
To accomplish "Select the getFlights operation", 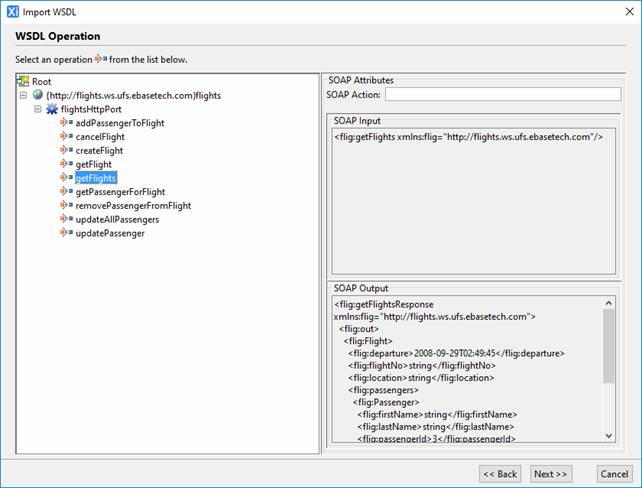I will [96, 178].
